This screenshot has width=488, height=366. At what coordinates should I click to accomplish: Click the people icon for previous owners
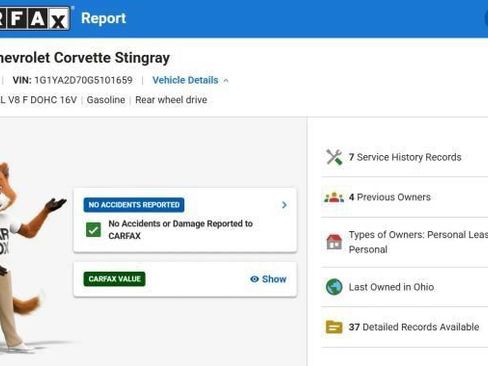pyautogui.click(x=334, y=197)
